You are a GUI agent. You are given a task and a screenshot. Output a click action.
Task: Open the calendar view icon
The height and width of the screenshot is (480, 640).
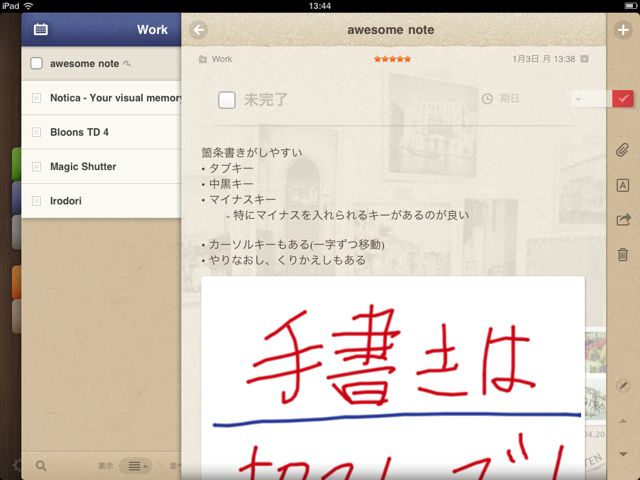pos(40,29)
